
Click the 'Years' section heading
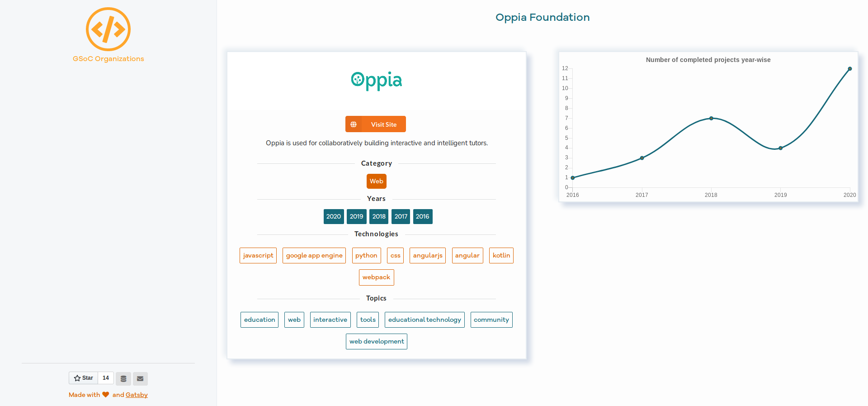[x=377, y=199]
